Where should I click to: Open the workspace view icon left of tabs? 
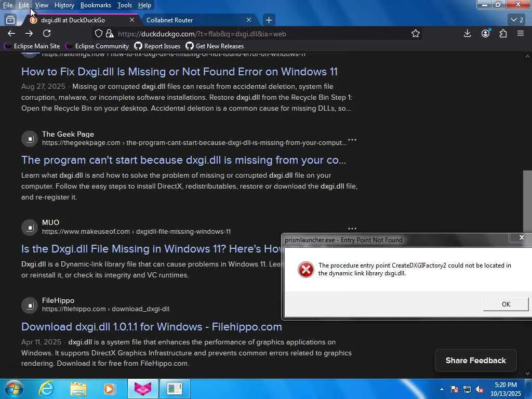point(10,20)
